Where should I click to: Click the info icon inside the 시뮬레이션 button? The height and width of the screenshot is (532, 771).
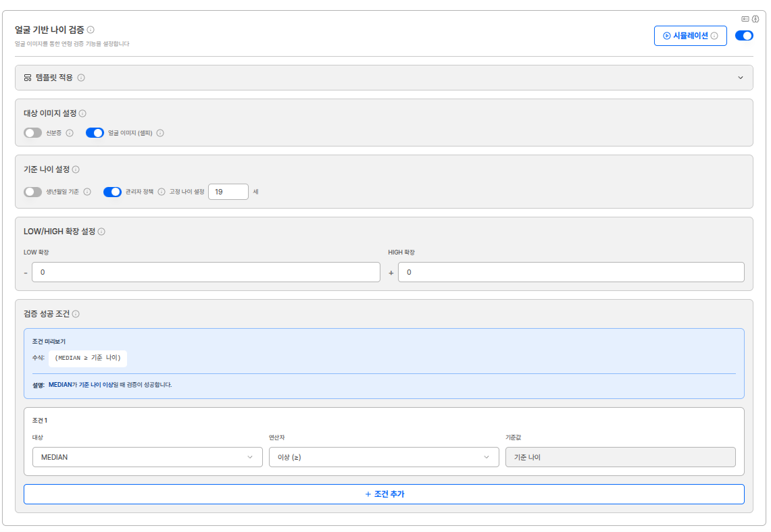tap(714, 36)
